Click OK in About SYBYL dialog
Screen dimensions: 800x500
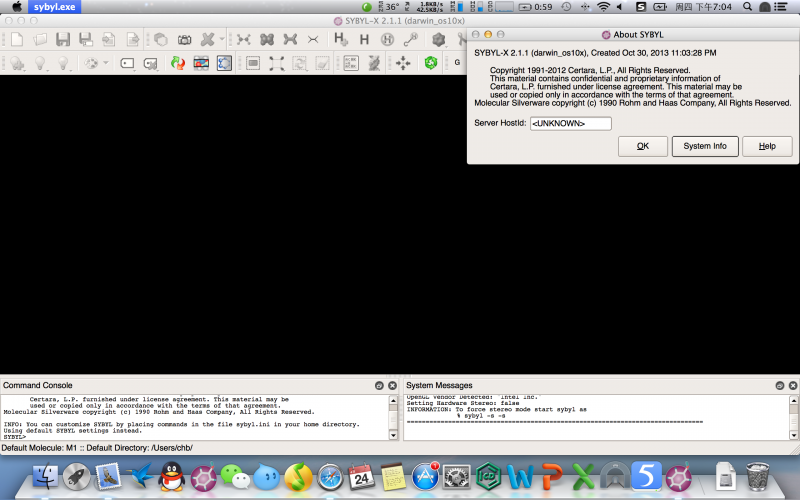tap(643, 146)
